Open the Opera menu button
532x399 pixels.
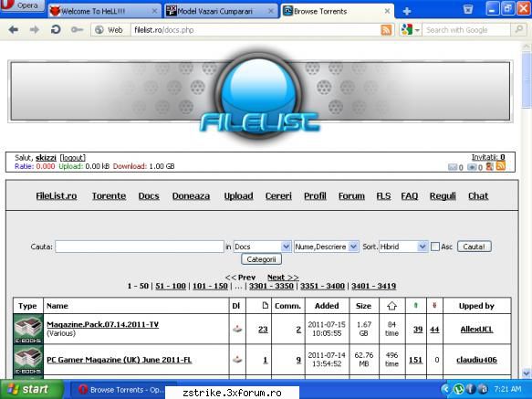(23, 5)
